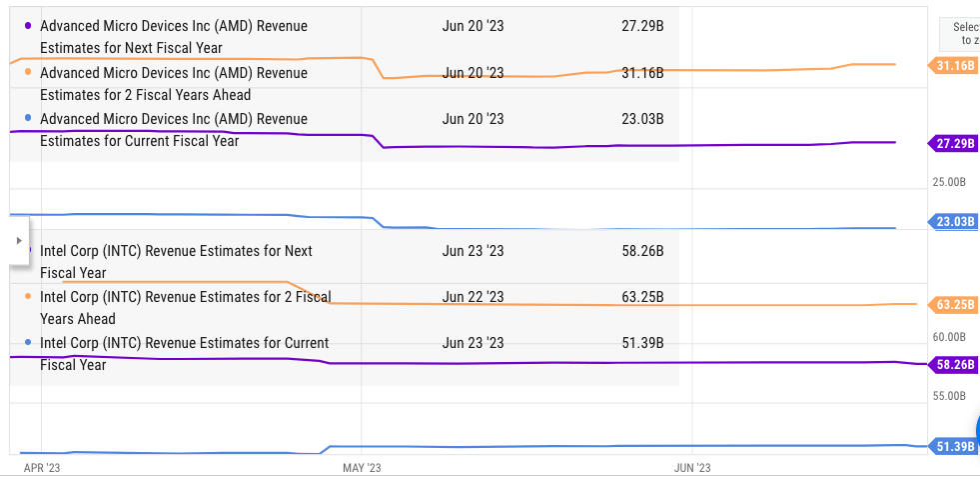The height and width of the screenshot is (482, 980).
Task: Click purple dot of AMD Next Fiscal Year
Action: 28,26
